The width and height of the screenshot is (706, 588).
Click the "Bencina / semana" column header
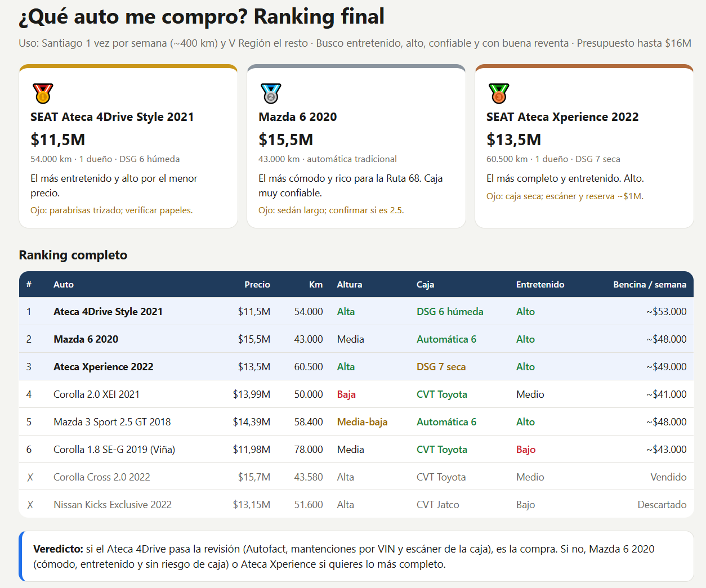[x=650, y=285]
